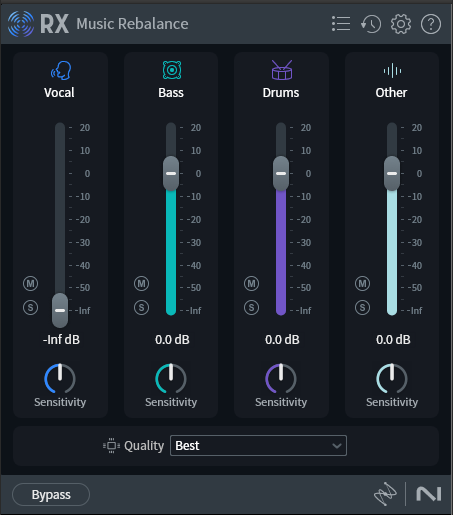The height and width of the screenshot is (515, 453).
Task: Mute the Drums channel
Action: click(251, 284)
